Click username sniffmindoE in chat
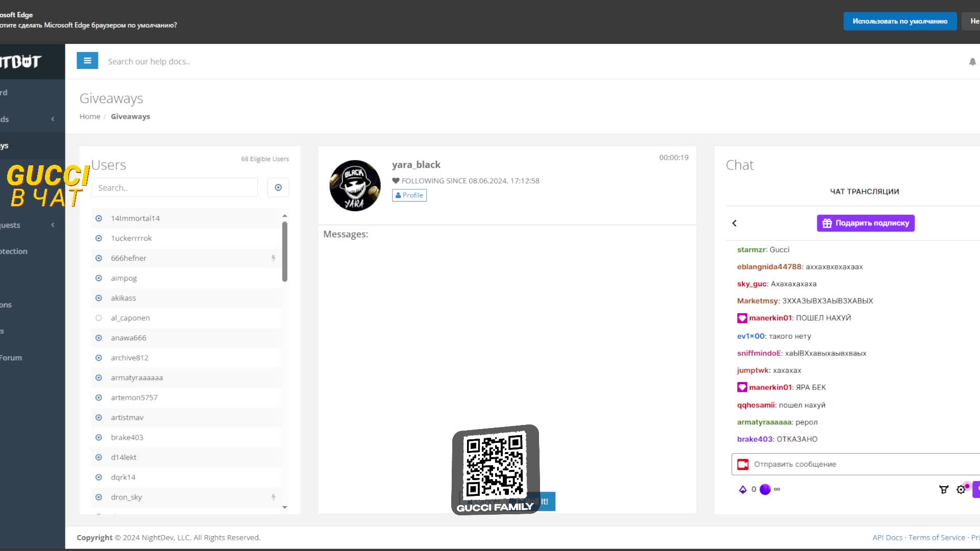This screenshot has height=551, width=980. click(759, 353)
